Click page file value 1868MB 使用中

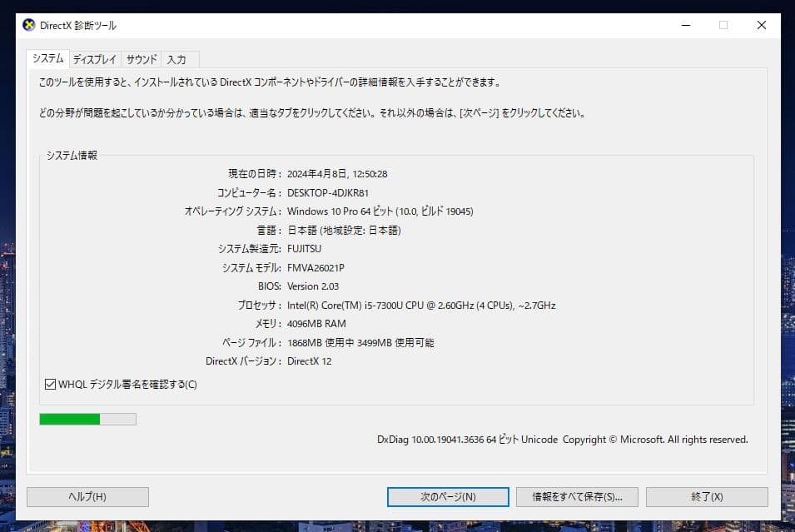[320, 343]
